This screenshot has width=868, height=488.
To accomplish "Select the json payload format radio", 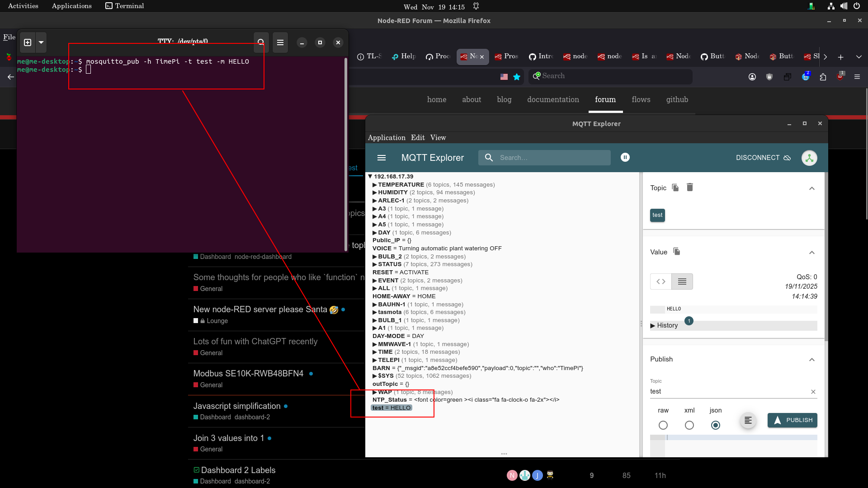I will tap(715, 425).
